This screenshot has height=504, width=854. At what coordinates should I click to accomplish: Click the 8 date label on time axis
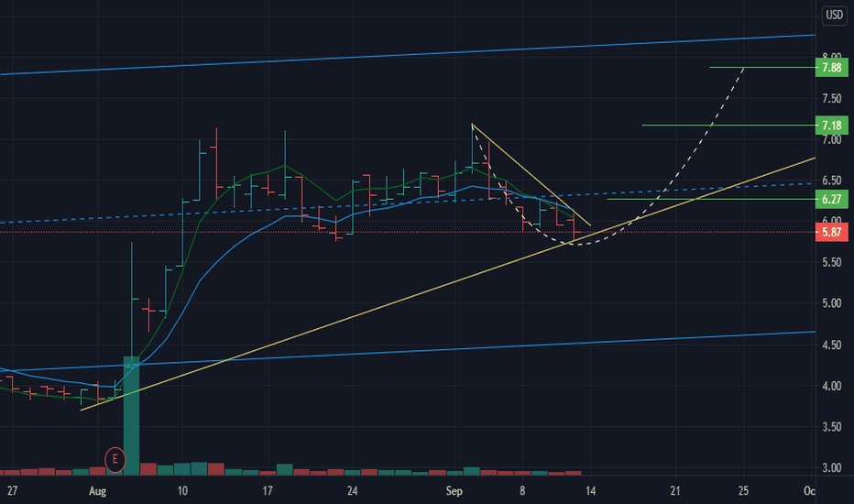click(x=522, y=491)
